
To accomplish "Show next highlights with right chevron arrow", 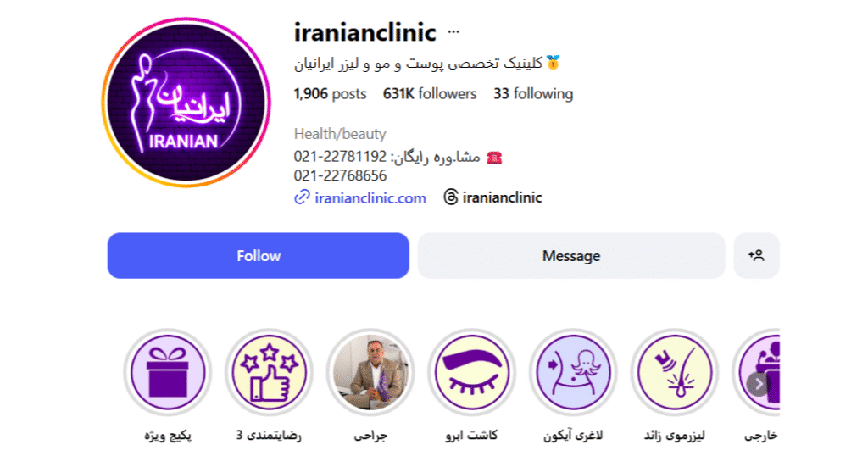I will (758, 383).
